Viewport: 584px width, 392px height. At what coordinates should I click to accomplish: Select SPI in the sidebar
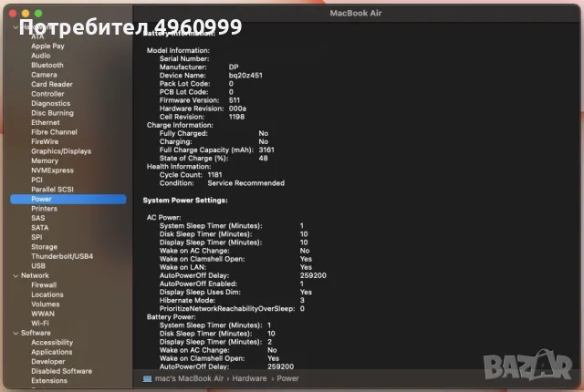36,237
